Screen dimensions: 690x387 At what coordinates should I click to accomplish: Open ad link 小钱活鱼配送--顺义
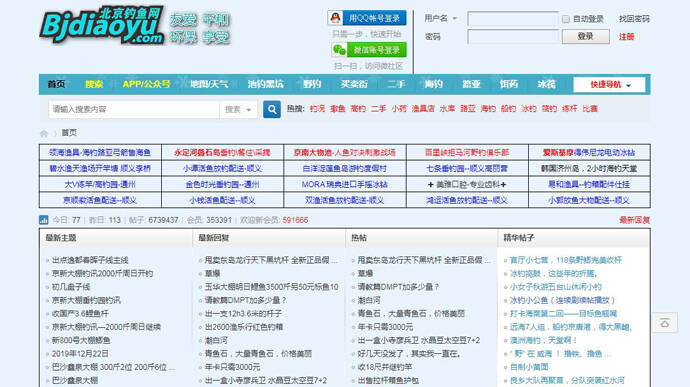222,200
